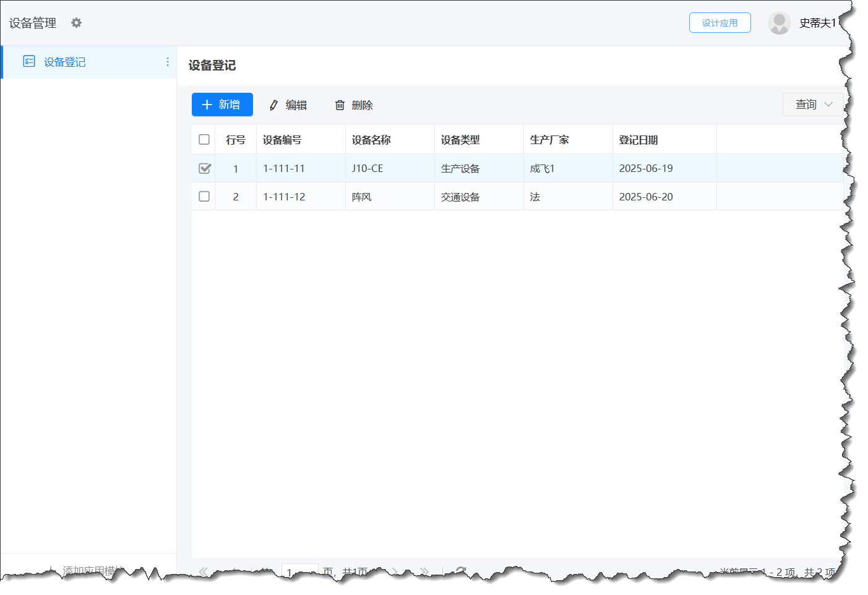Click the user avatar for 史蒂夫1
This screenshot has width=868, height=595.
(779, 22)
